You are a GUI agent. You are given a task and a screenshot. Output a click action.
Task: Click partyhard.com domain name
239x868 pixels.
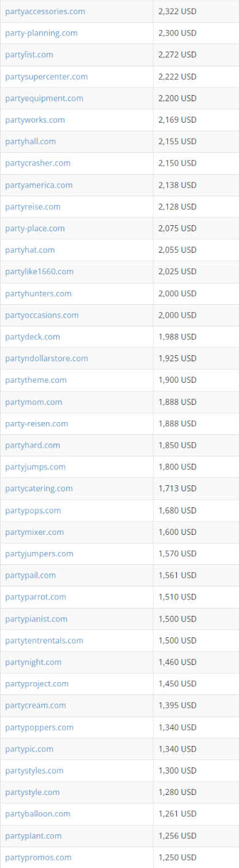[x=33, y=445]
